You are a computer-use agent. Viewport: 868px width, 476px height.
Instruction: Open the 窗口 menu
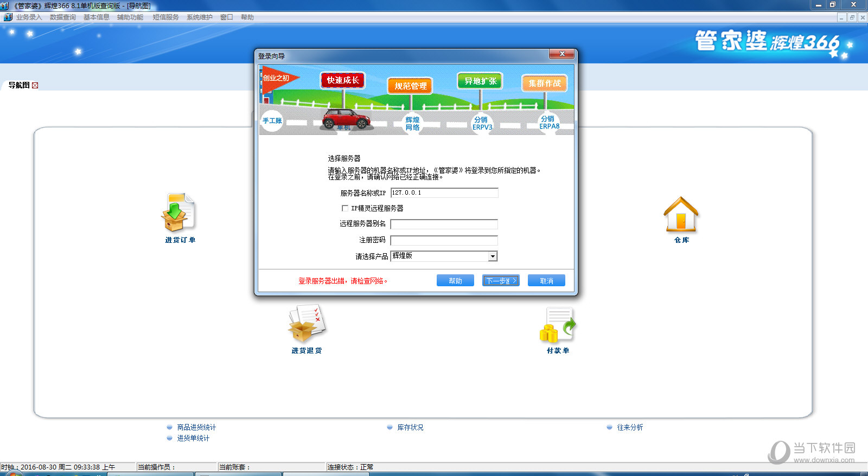point(227,17)
